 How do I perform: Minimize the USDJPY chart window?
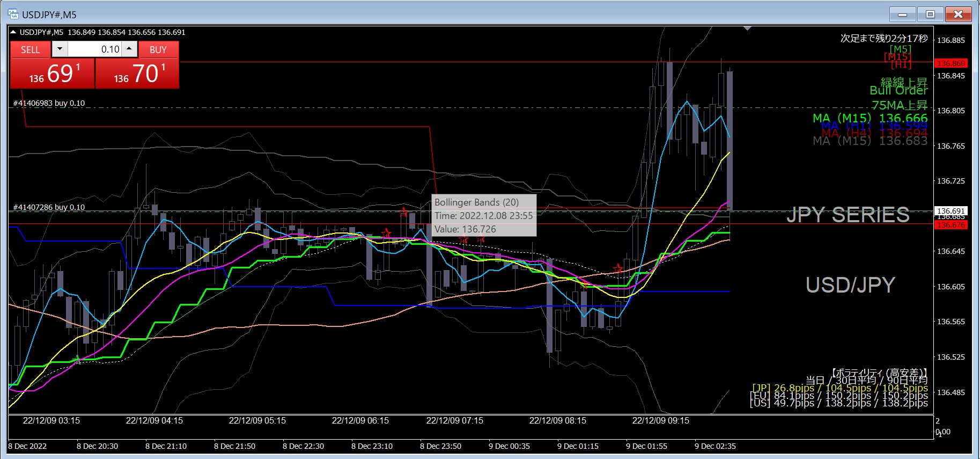click(x=903, y=14)
